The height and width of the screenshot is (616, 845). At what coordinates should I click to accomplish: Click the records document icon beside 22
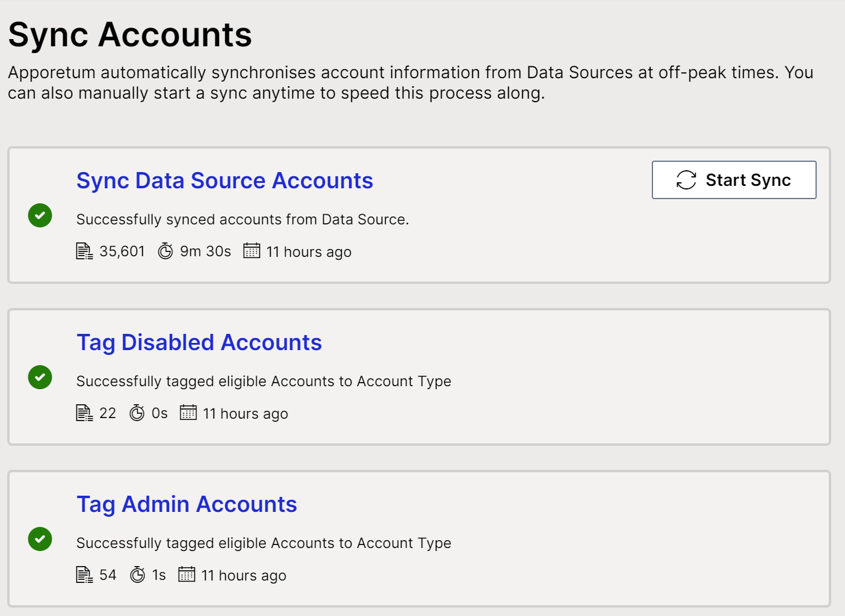pyautogui.click(x=84, y=413)
